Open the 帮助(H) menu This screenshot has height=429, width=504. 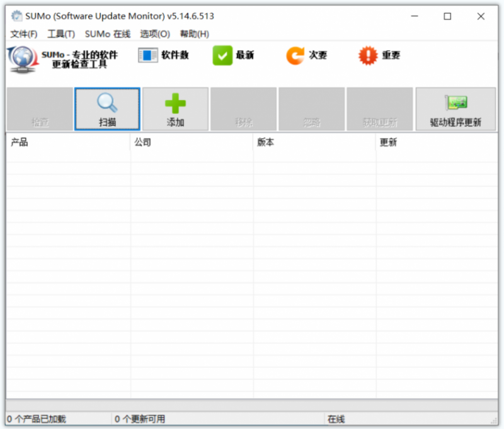pyautogui.click(x=195, y=34)
